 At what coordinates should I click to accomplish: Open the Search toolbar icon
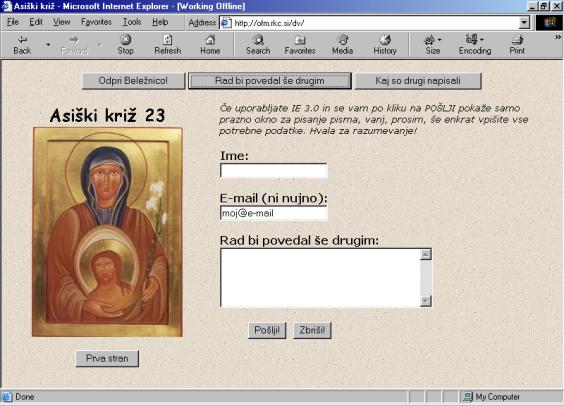(258, 45)
